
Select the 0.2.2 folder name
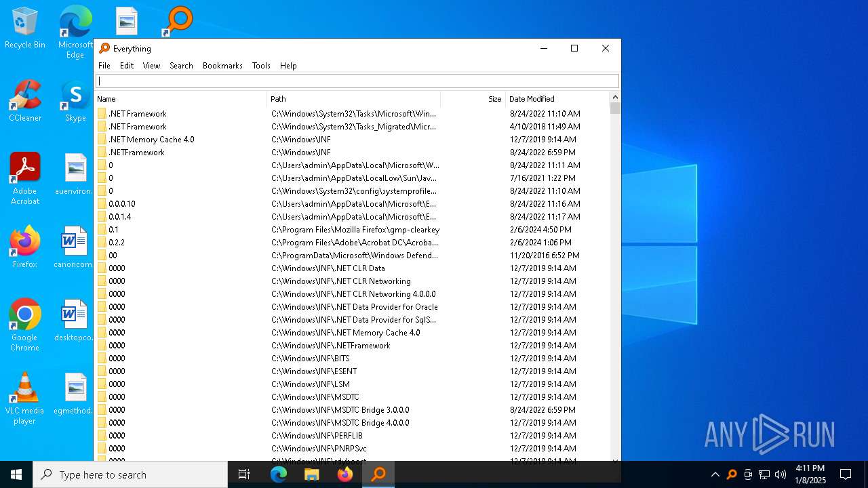coord(117,243)
